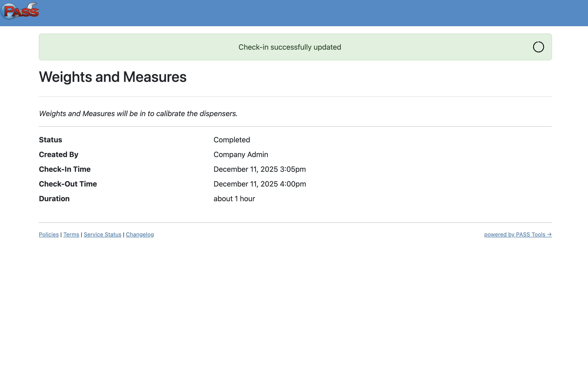
Task: Click the Created By field label
Action: (x=58, y=155)
